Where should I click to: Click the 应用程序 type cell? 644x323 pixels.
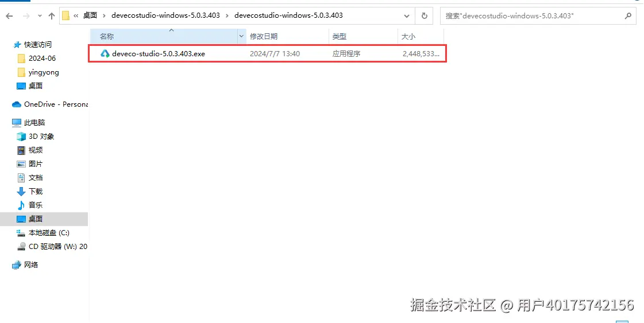[346, 54]
